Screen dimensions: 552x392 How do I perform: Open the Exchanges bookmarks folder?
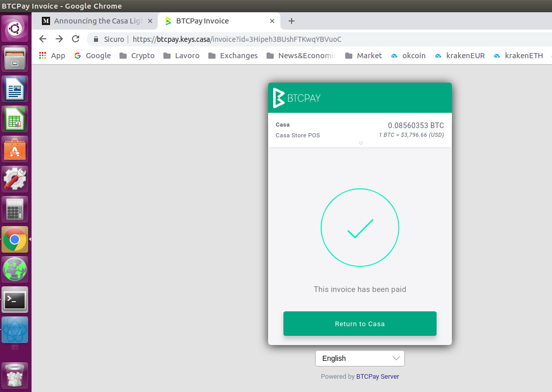pos(233,56)
